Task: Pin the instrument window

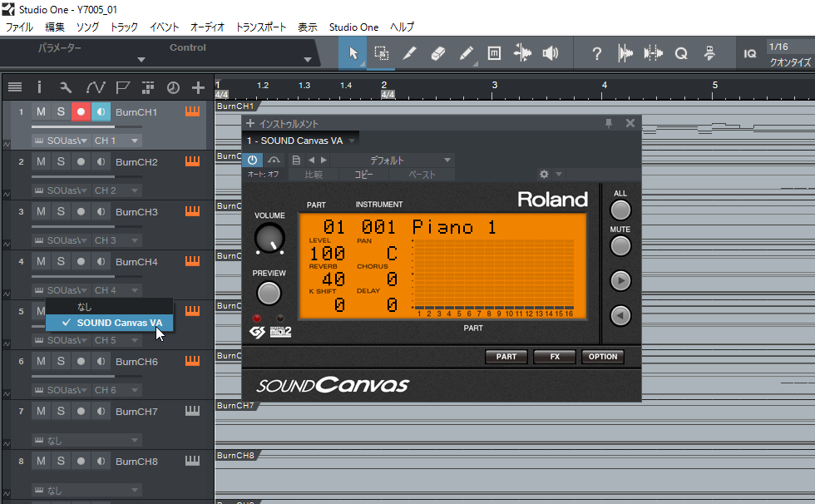Action: tap(609, 123)
